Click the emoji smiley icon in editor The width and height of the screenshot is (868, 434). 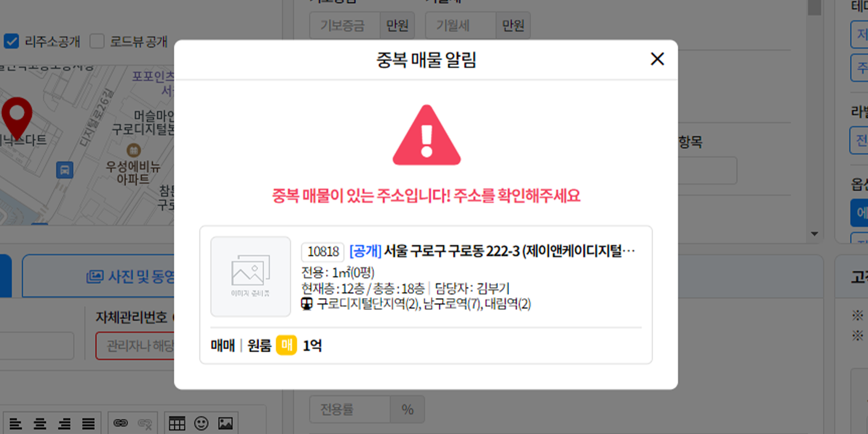tap(201, 423)
